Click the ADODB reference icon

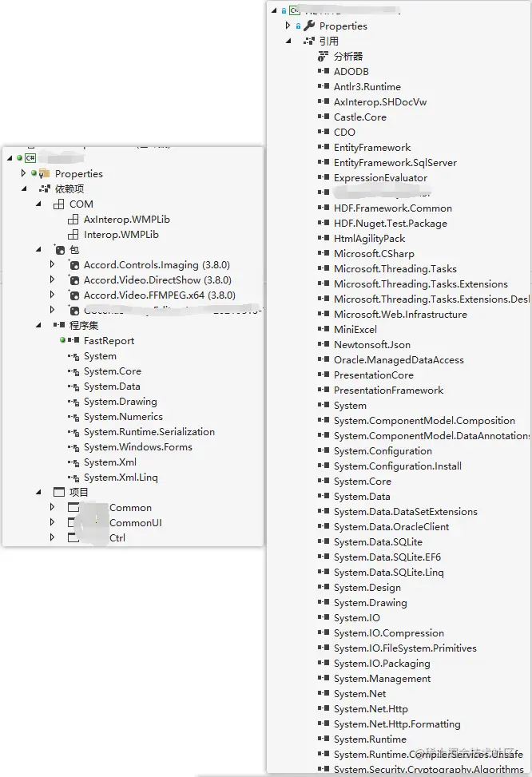(324, 71)
